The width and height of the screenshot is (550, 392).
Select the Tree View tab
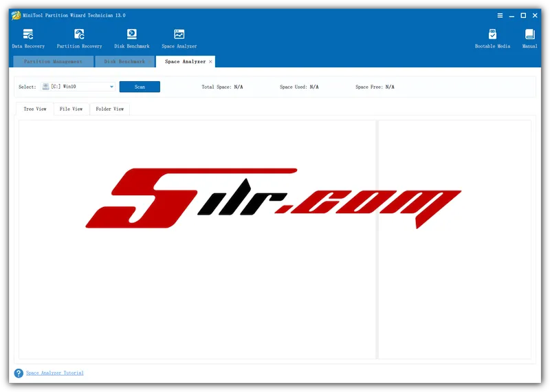35,109
